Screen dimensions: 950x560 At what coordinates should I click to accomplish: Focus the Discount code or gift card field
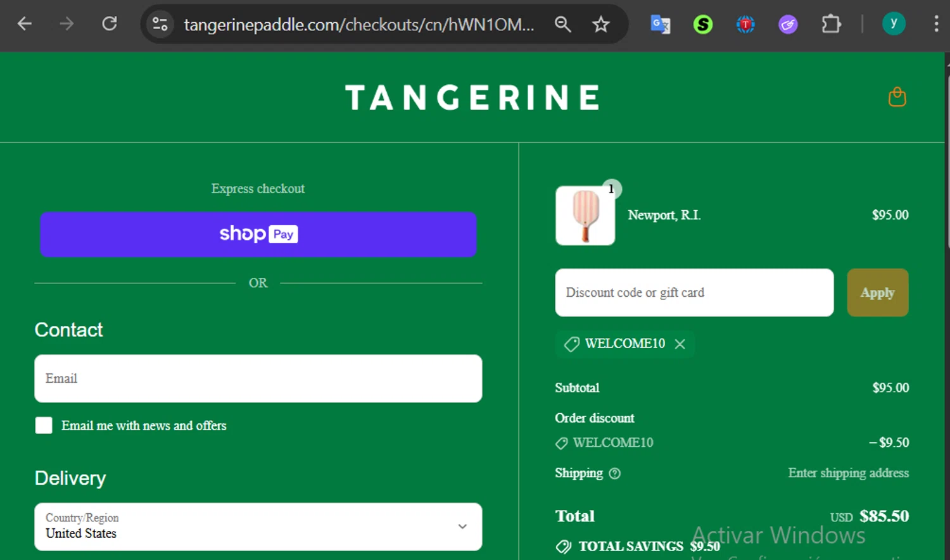[x=694, y=292]
